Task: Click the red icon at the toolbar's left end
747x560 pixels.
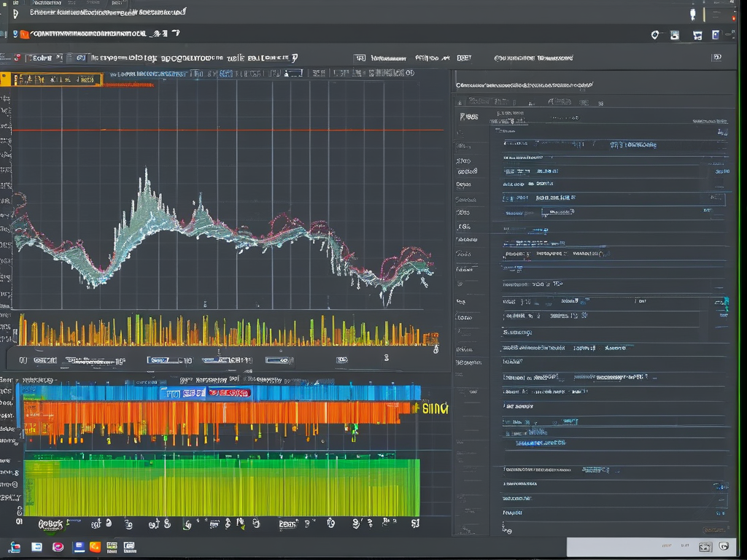Action: tap(18, 58)
